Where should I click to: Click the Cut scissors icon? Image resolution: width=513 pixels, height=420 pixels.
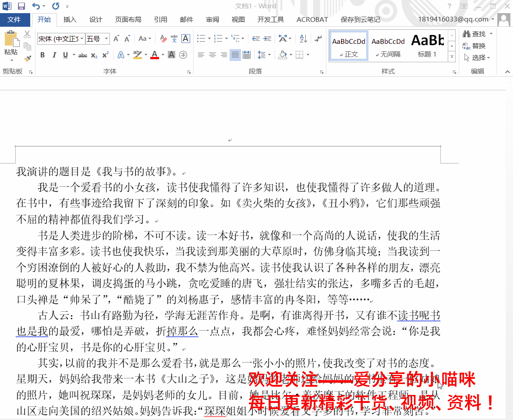coord(27,34)
